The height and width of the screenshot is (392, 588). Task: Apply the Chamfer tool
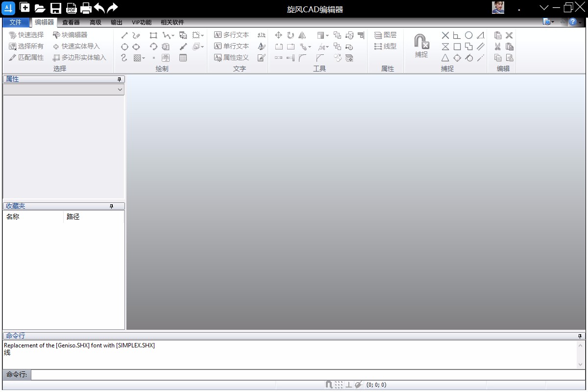320,58
